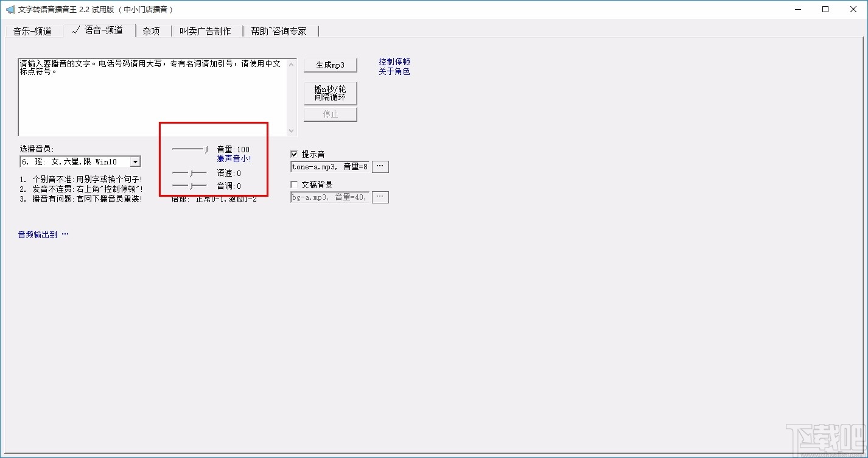This screenshot has height=458, width=868.
Task: Click the 嫌声音小! hint link
Action: coord(234,158)
